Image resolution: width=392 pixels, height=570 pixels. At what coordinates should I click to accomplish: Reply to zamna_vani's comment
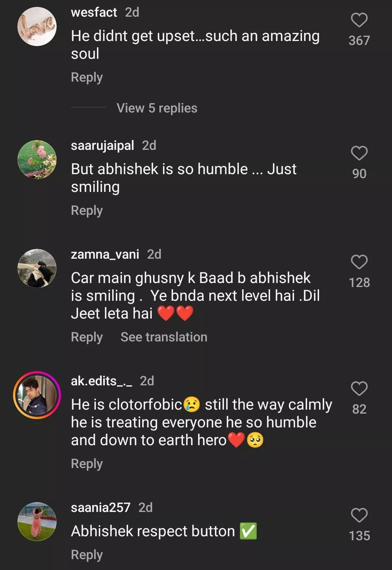(87, 337)
